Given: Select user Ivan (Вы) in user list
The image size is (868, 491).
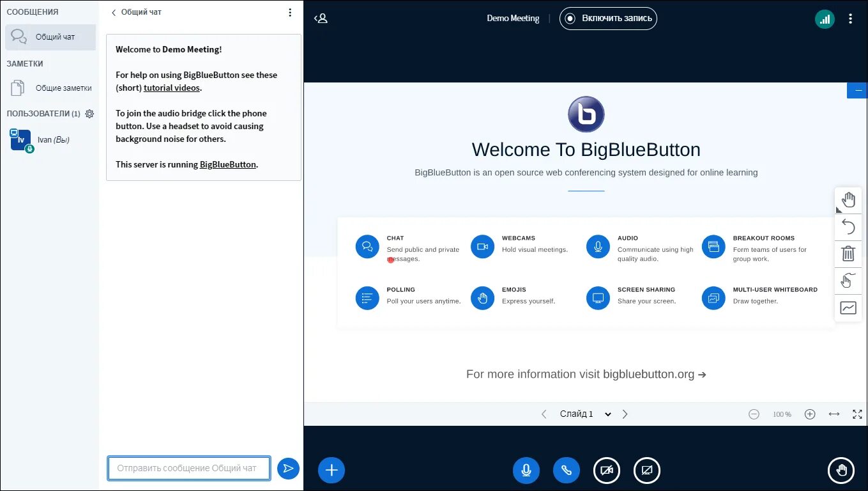Looking at the screenshot, I should pyautogui.click(x=50, y=139).
